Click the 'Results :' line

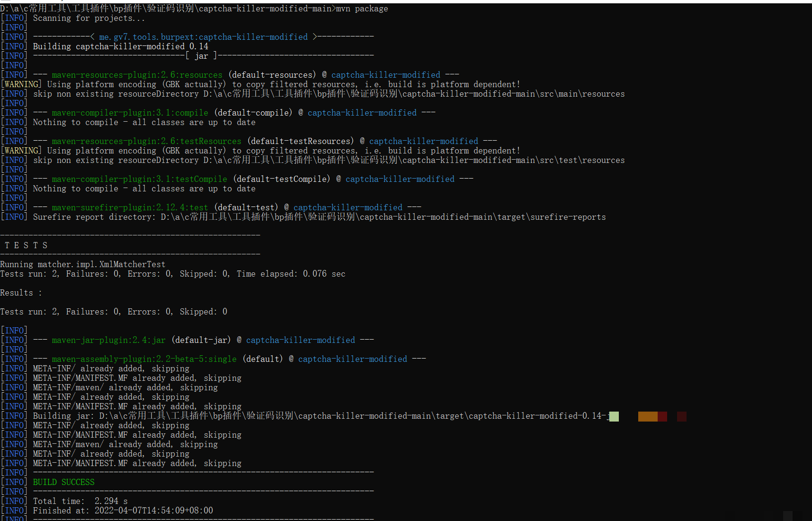21,293
